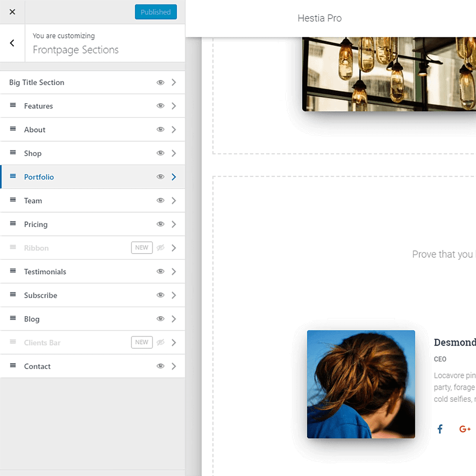Open Shop settings via right chevron
The height and width of the screenshot is (476, 476).
(x=174, y=153)
